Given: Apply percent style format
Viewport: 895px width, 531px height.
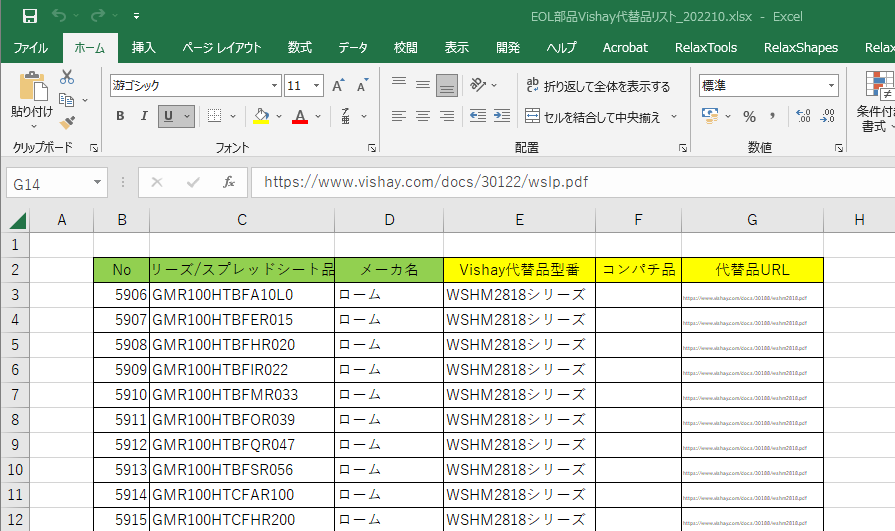Looking at the screenshot, I should [749, 116].
